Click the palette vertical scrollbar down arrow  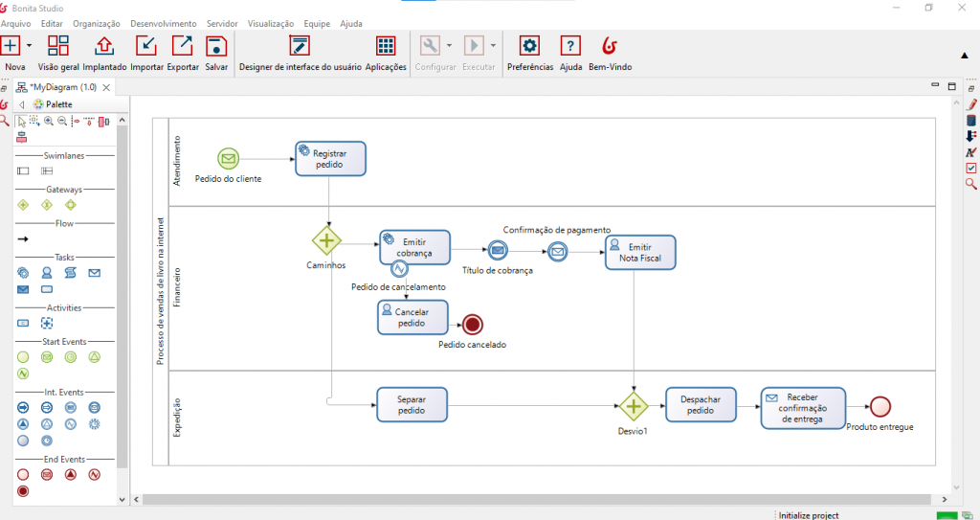tap(122, 499)
